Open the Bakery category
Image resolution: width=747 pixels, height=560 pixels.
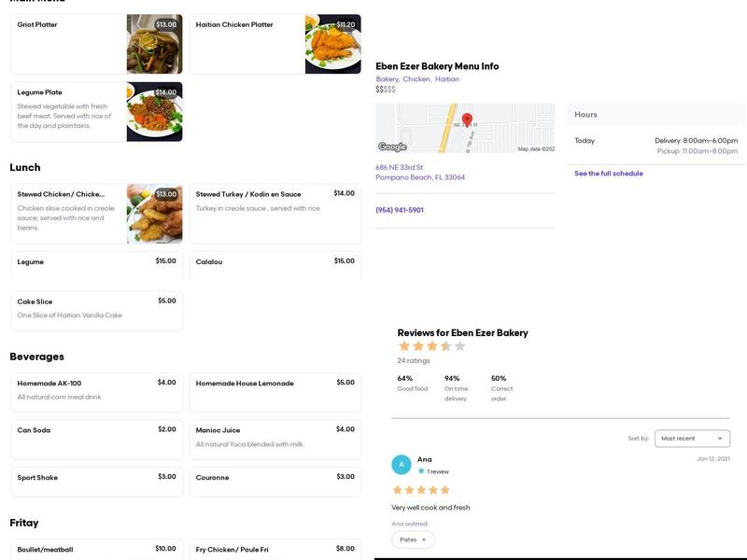387,78
